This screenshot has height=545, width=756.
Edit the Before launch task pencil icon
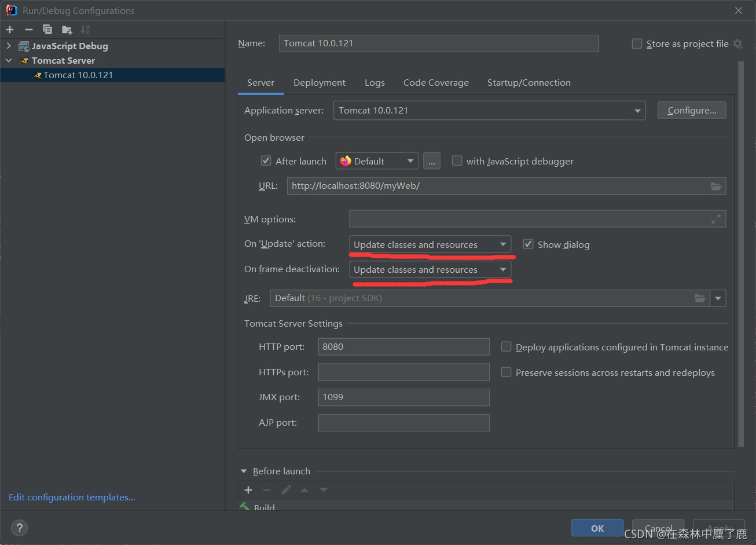(286, 490)
